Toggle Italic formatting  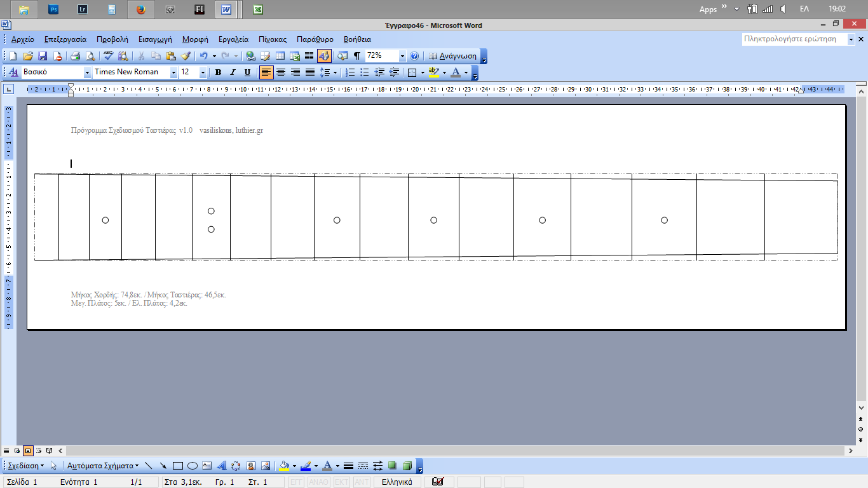[233, 72]
